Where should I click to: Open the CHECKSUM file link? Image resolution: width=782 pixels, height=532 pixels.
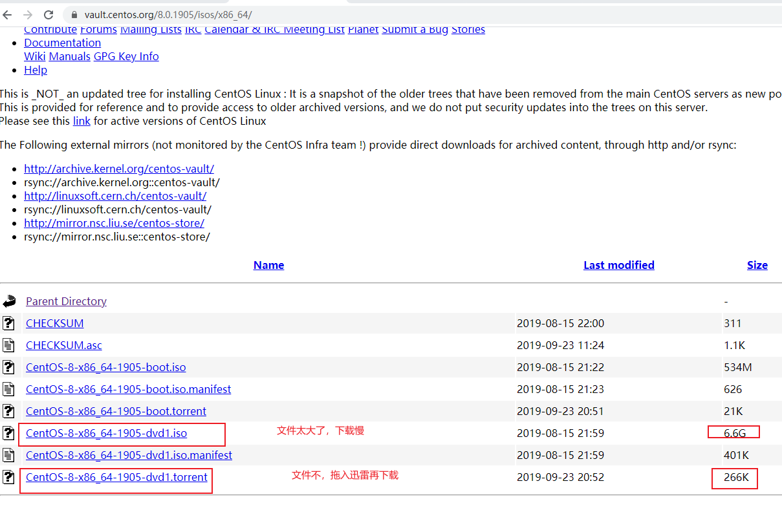55,323
